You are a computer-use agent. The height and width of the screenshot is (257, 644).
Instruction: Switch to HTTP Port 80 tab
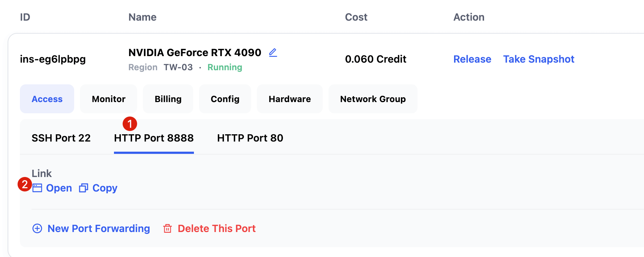(x=250, y=138)
